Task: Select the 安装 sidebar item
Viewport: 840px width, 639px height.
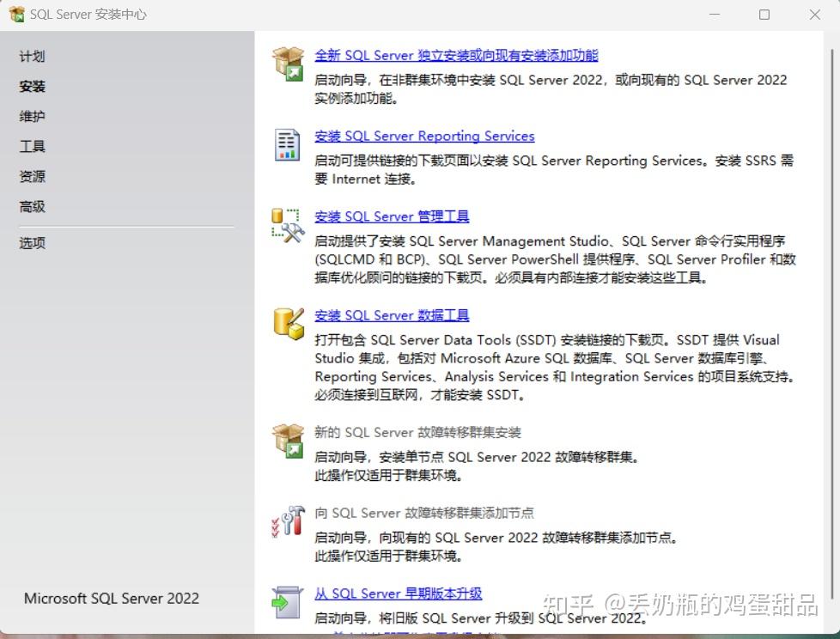Action: (32, 86)
